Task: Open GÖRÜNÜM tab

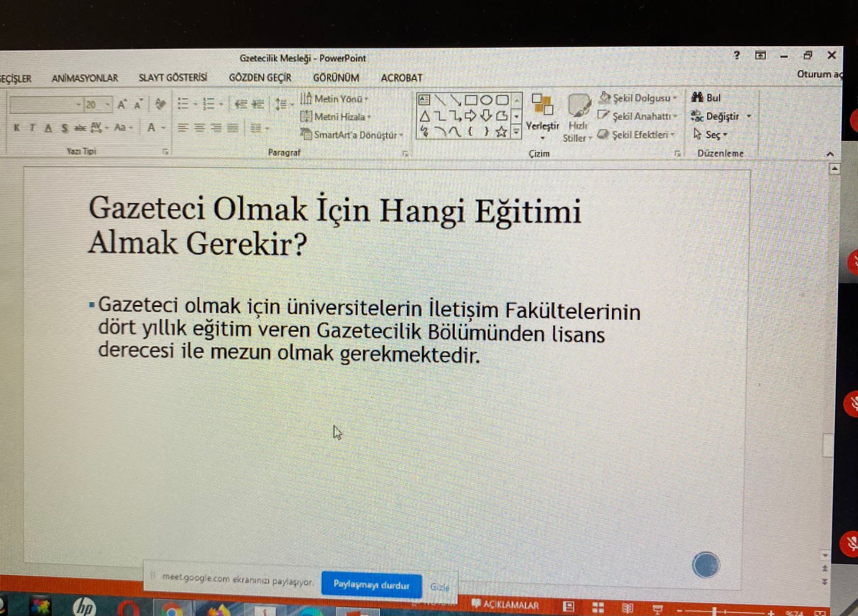Action: [336, 78]
